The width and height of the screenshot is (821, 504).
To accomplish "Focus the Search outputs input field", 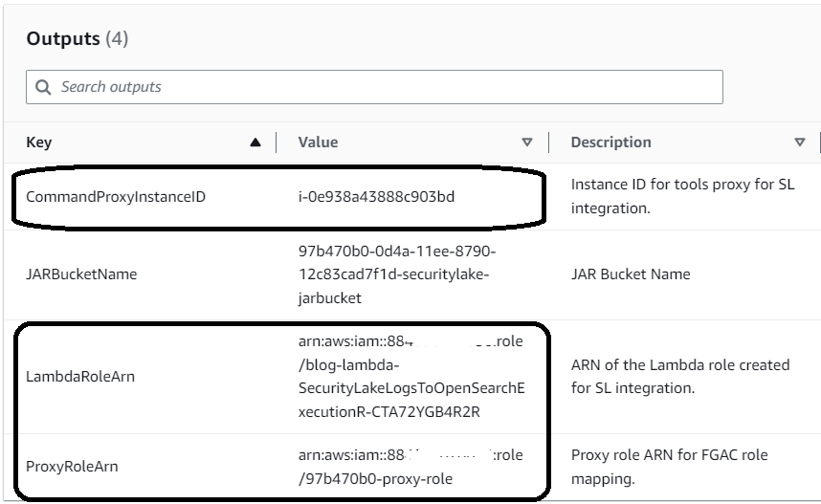I will (x=383, y=87).
